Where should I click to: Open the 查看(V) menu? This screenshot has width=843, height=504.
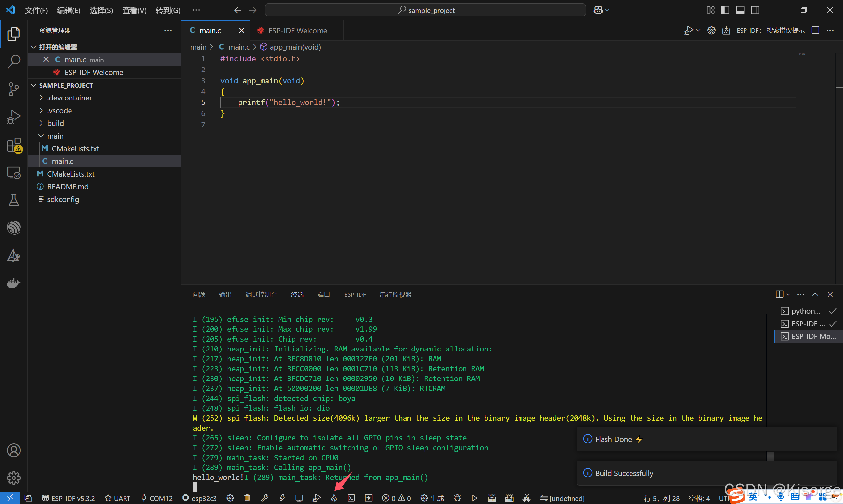(134, 10)
